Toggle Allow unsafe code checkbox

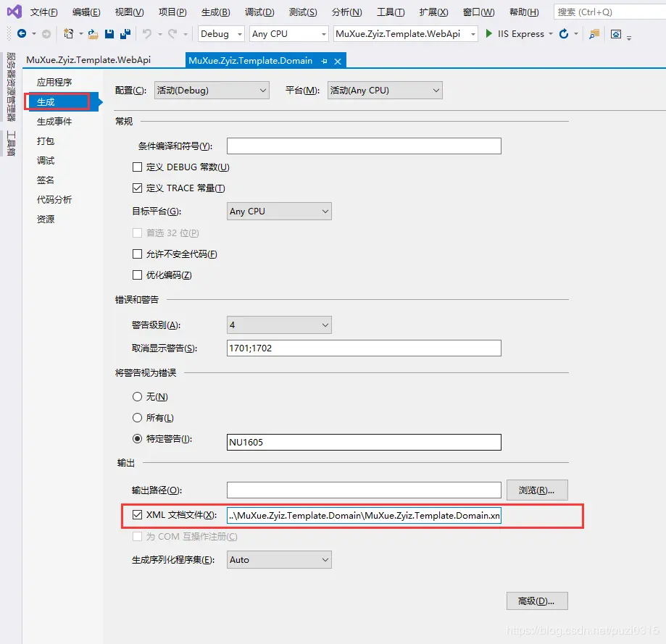pos(137,254)
